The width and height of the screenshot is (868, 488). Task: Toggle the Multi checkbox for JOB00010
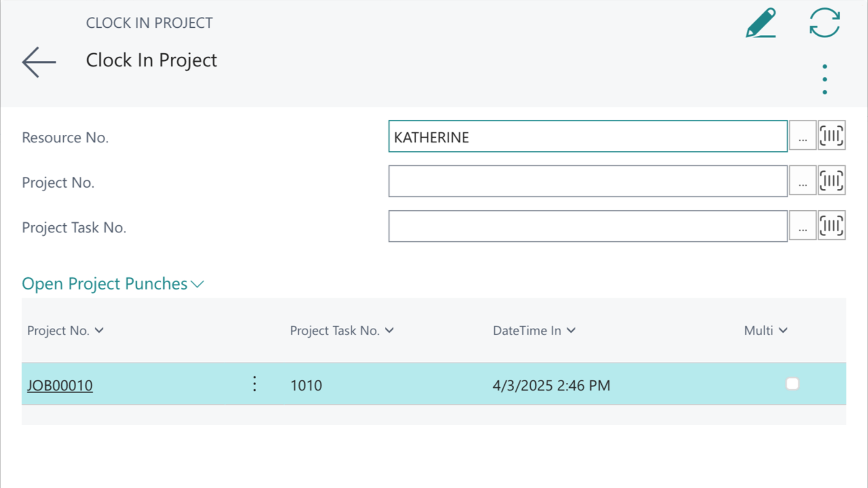click(x=792, y=384)
